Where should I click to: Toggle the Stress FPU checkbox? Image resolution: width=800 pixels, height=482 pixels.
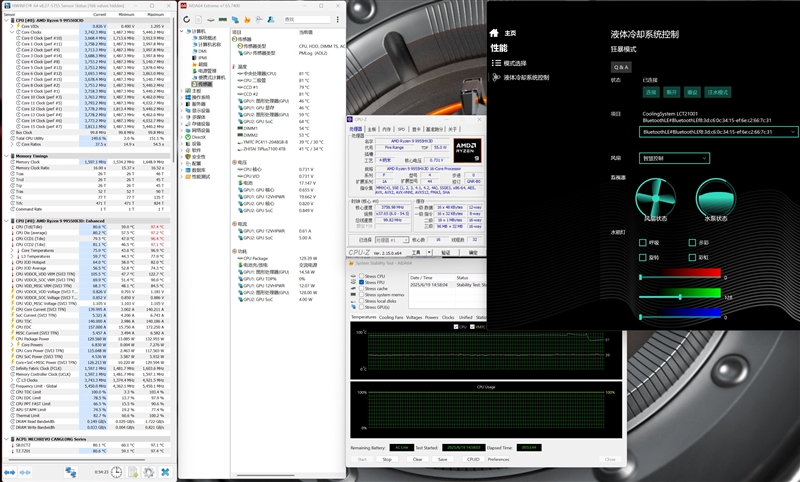(361, 283)
